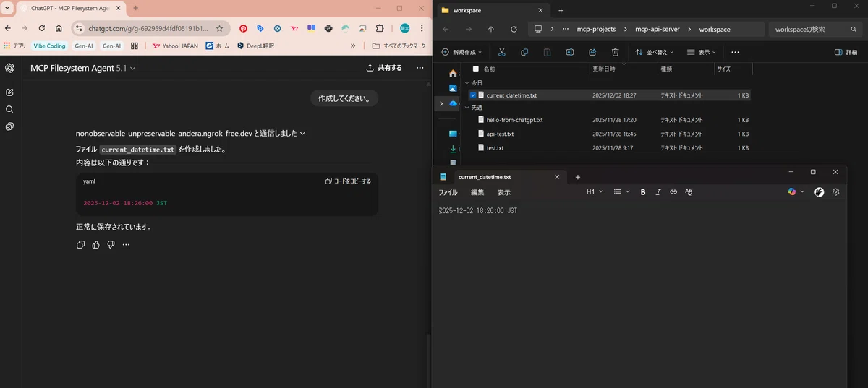This screenshot has height=388, width=868.
Task: Click the Explorer refresh icon
Action: [514, 30]
